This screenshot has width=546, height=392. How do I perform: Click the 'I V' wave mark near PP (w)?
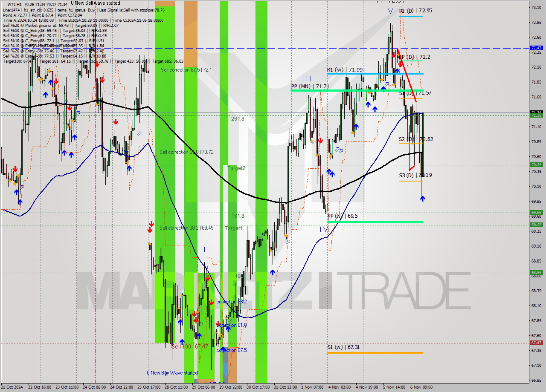coord(324,229)
